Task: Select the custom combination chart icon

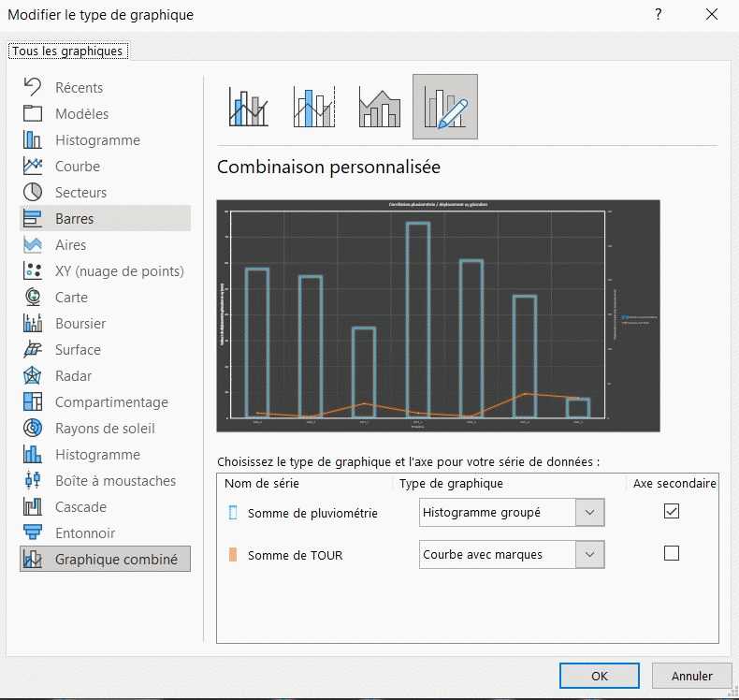Action: pyautogui.click(x=445, y=107)
